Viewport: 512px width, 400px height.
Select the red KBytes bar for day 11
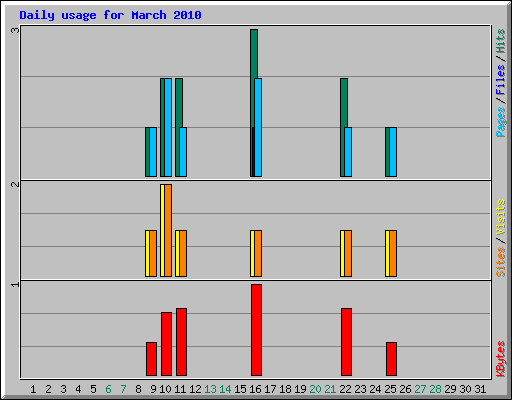tap(181, 342)
